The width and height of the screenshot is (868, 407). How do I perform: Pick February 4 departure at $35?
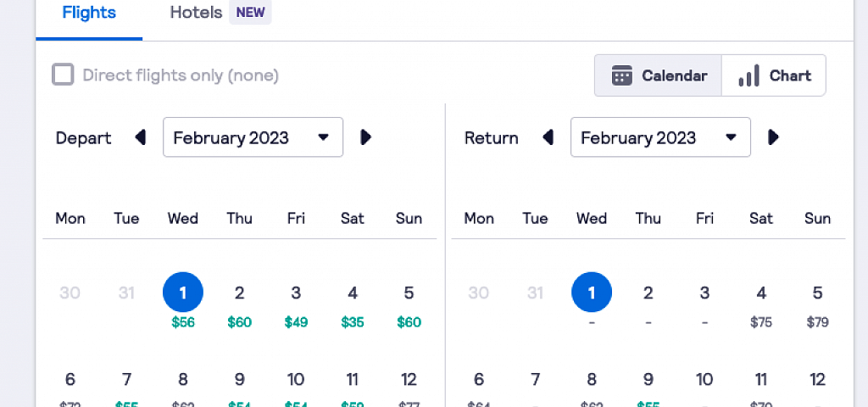pyautogui.click(x=353, y=305)
